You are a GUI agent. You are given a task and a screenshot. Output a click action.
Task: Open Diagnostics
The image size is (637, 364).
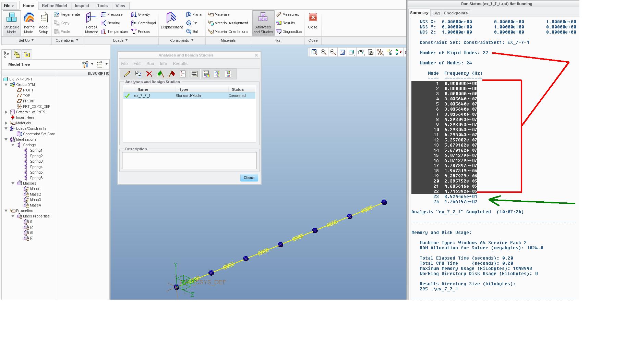[289, 32]
